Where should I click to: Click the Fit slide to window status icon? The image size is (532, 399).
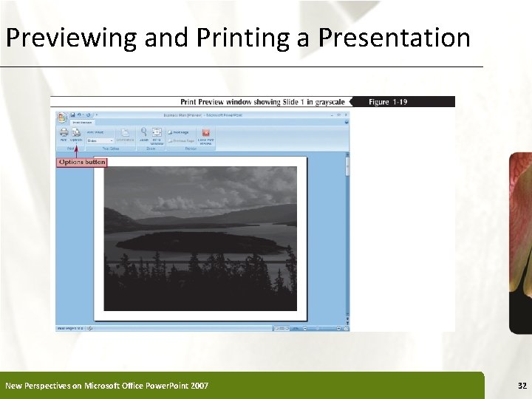click(x=346, y=328)
